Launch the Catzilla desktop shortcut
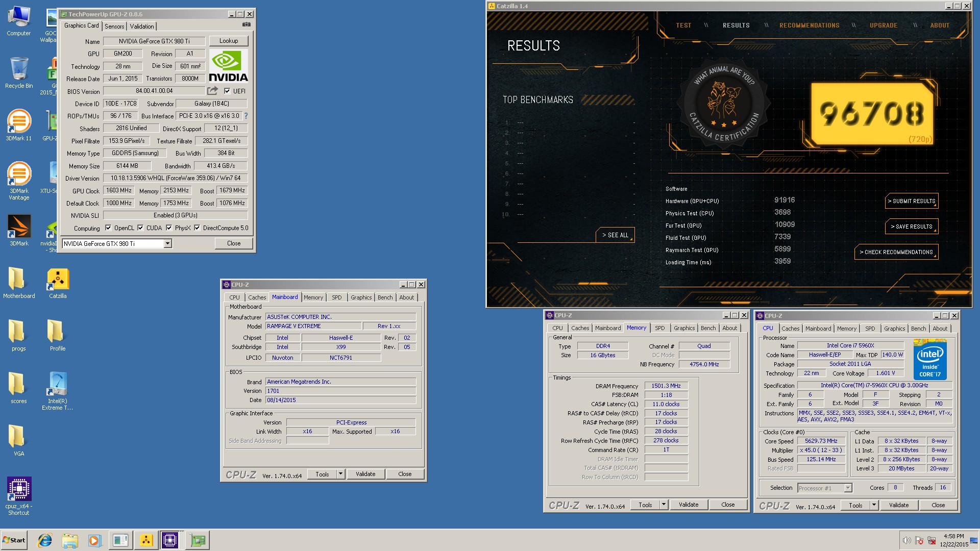This screenshot has height=551, width=980. point(58,284)
